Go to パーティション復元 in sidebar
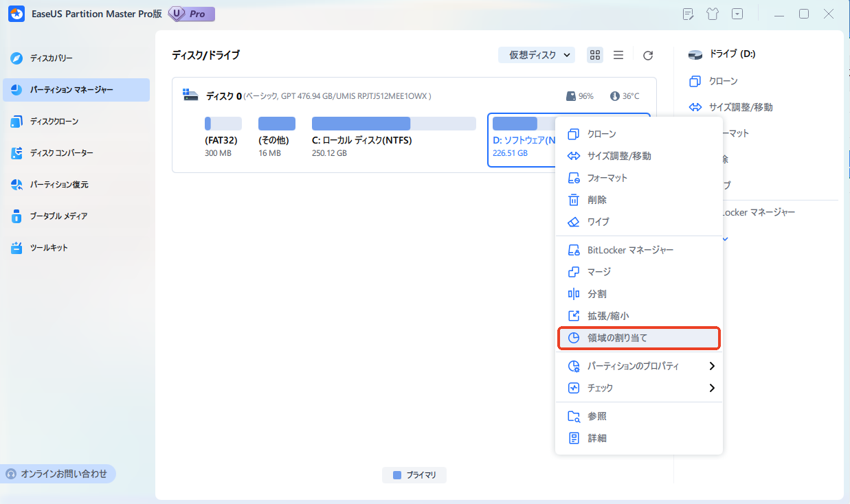The width and height of the screenshot is (850, 504). pyautogui.click(x=58, y=185)
